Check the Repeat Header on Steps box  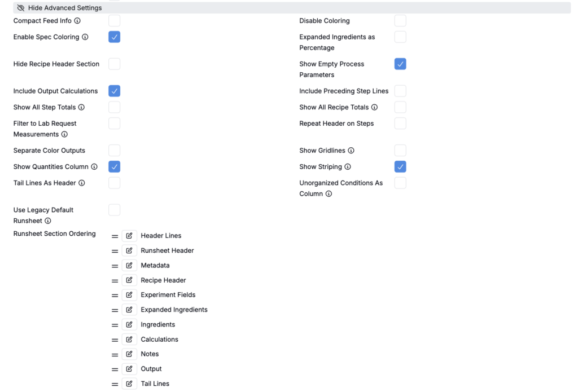coord(400,124)
